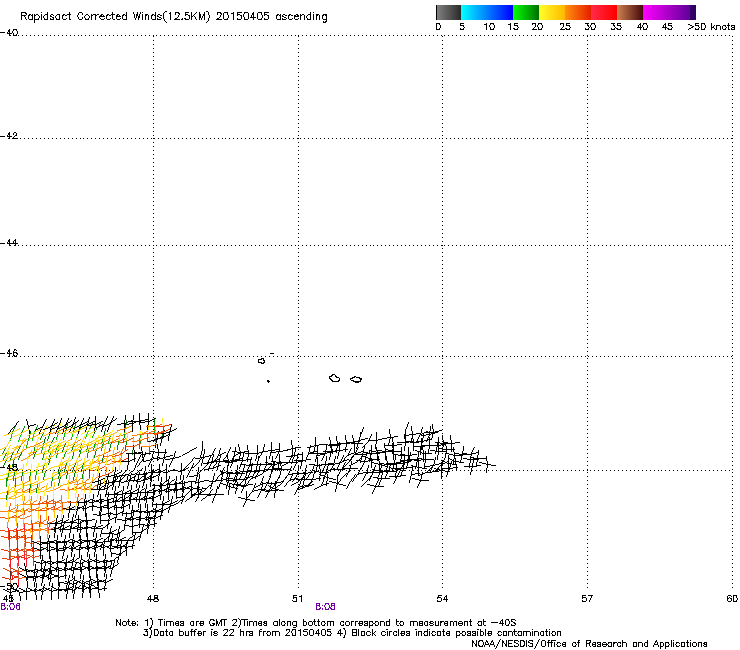The width and height of the screenshot is (740, 650).
Task: Click the '25' knots legend value
Action: pyautogui.click(x=565, y=27)
